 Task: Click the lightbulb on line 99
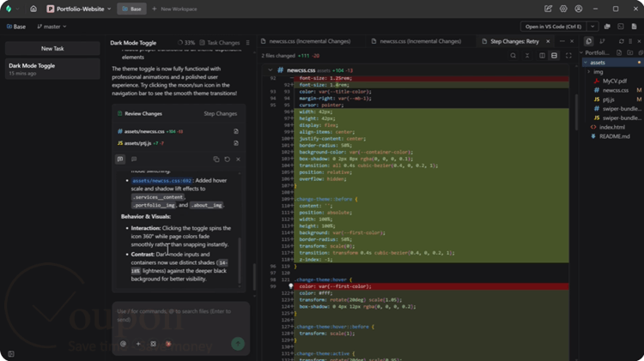click(x=291, y=286)
